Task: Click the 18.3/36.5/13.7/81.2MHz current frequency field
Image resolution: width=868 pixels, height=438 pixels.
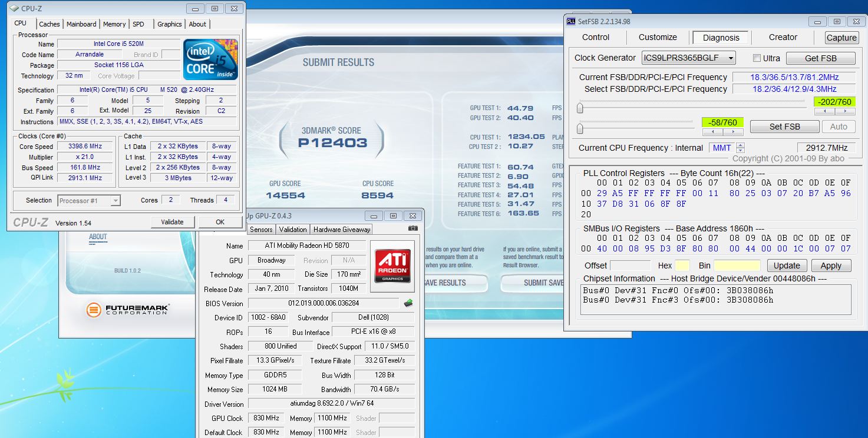Action: click(x=794, y=77)
